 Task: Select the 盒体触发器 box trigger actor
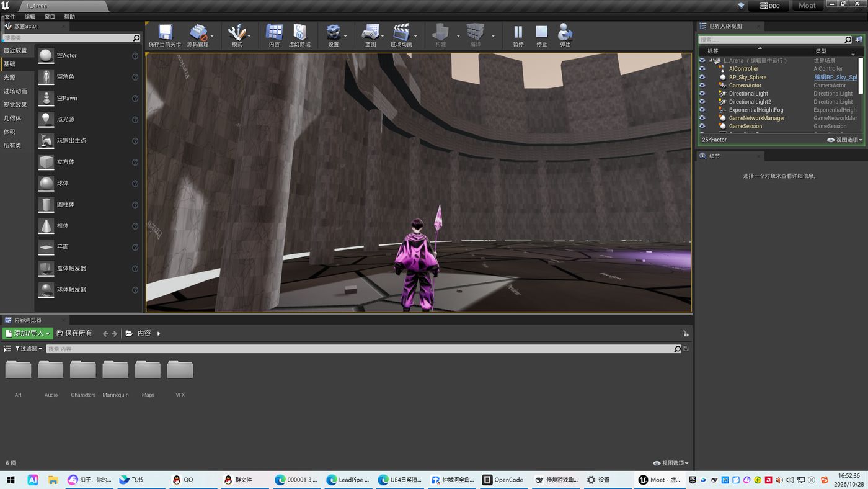[88, 268]
